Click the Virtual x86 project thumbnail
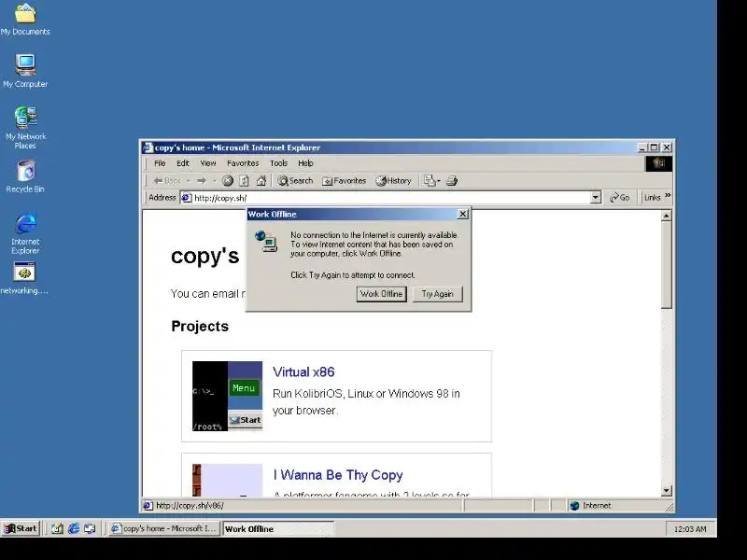747x560 pixels. click(x=227, y=396)
